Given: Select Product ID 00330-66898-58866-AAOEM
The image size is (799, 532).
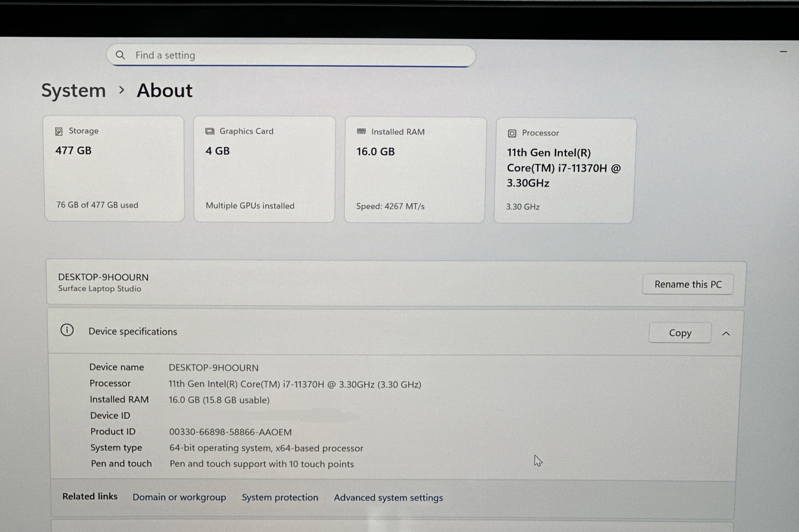Looking at the screenshot, I should 230,432.
